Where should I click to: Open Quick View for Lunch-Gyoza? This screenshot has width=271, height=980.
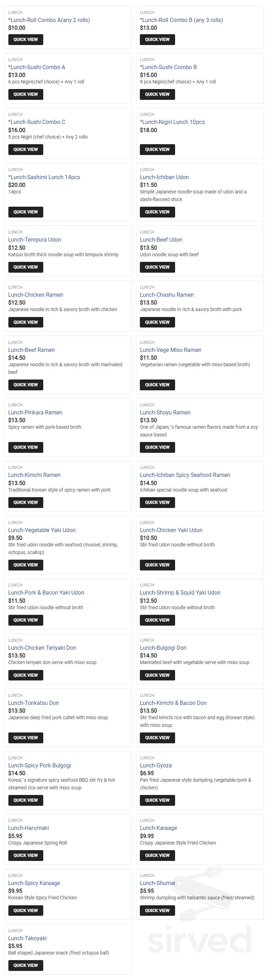[157, 800]
